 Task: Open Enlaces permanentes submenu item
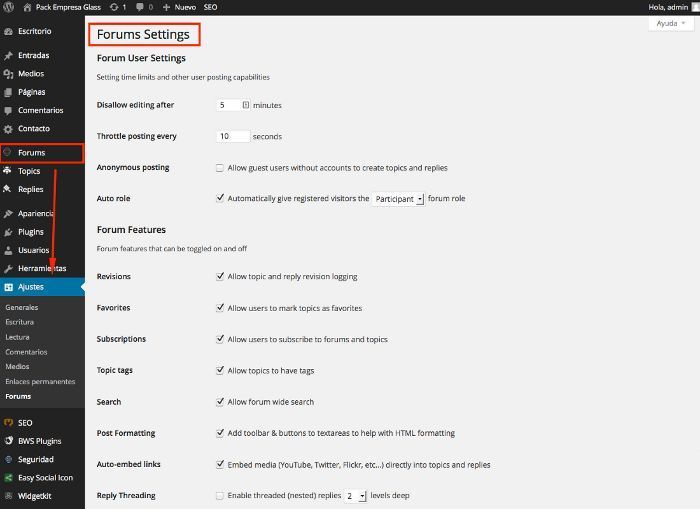[40, 381]
